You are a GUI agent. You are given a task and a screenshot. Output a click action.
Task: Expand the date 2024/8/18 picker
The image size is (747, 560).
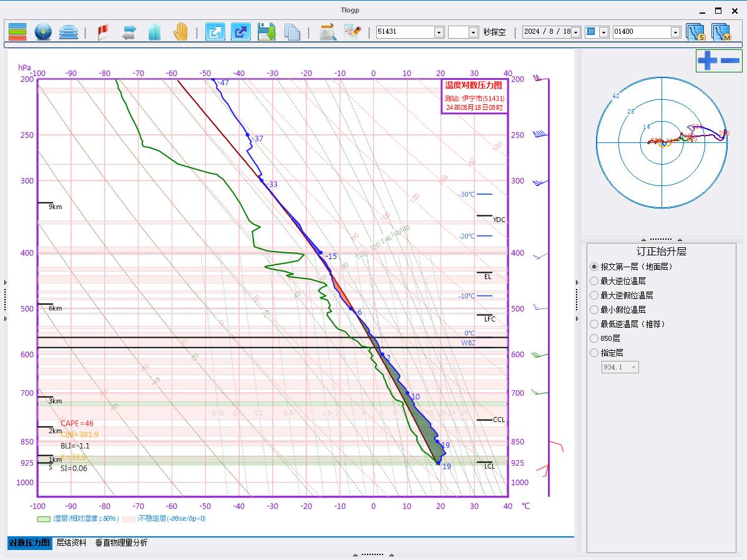tap(575, 32)
